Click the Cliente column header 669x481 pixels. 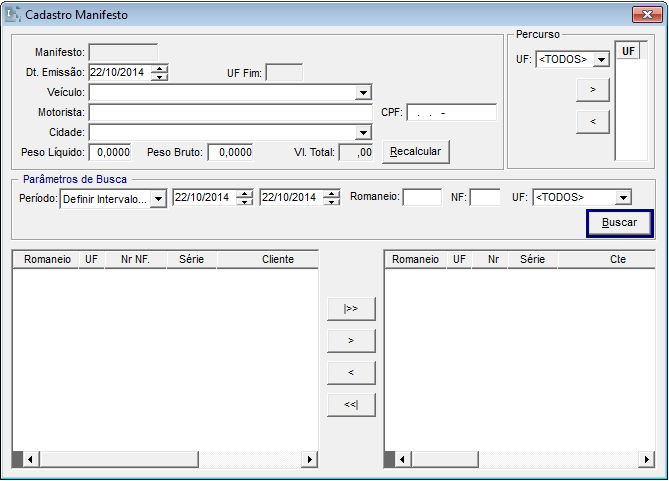(x=277, y=259)
